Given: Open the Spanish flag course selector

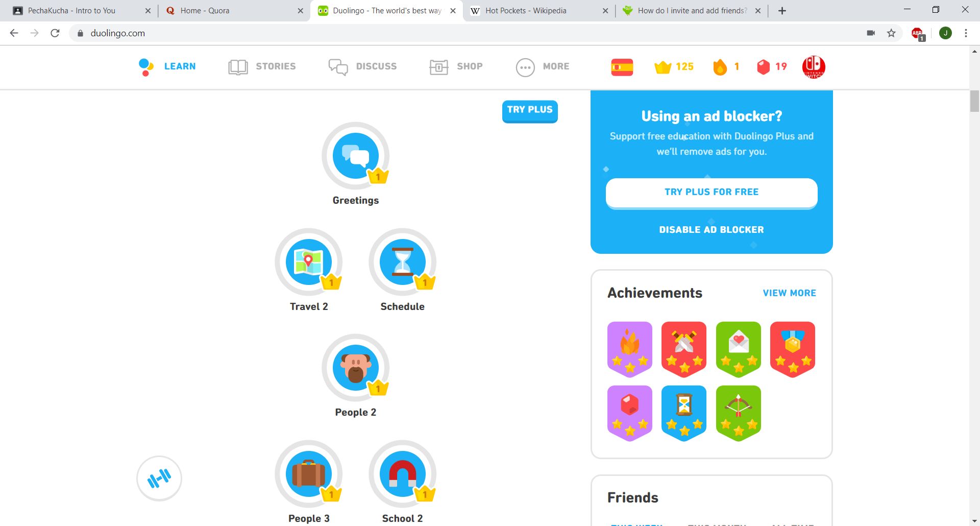Looking at the screenshot, I should coord(622,66).
